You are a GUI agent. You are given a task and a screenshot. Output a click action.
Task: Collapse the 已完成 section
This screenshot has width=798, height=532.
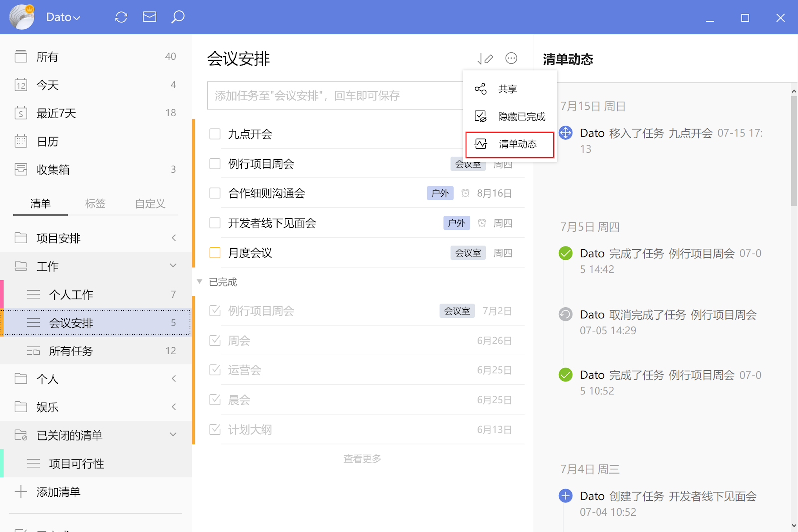tap(199, 282)
